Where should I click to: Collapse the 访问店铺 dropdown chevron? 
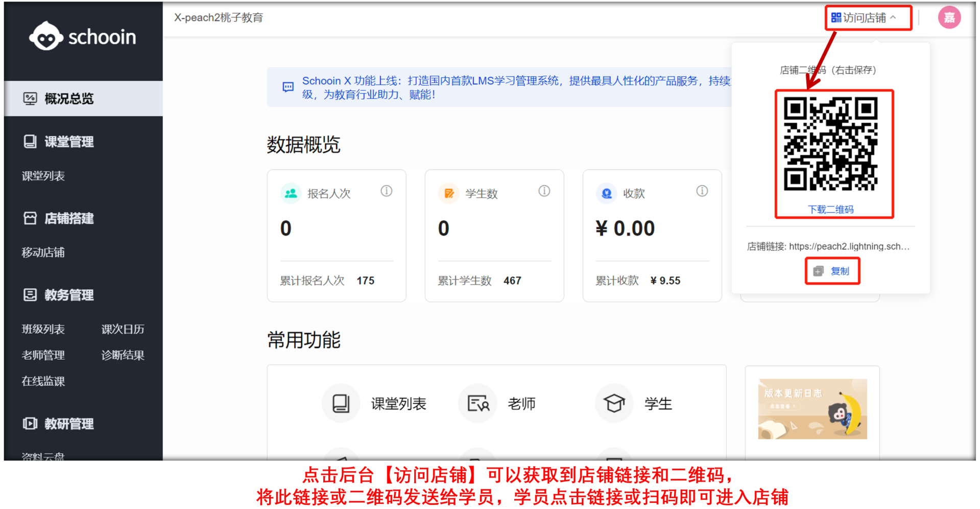tap(893, 17)
